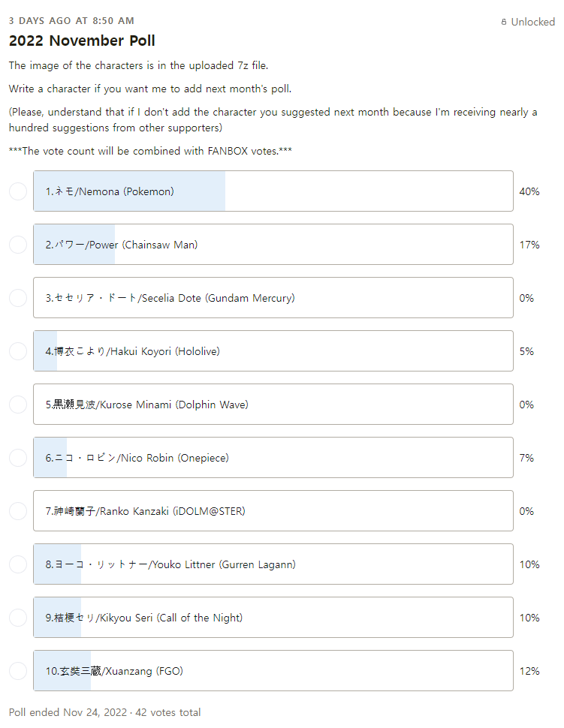Open the 2022 November Poll title

(82, 41)
